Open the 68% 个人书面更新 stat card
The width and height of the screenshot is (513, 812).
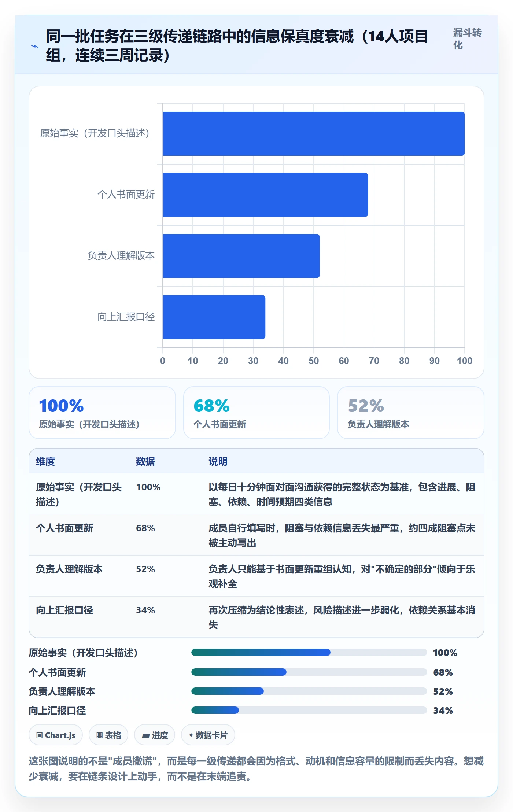pyautogui.click(x=256, y=413)
